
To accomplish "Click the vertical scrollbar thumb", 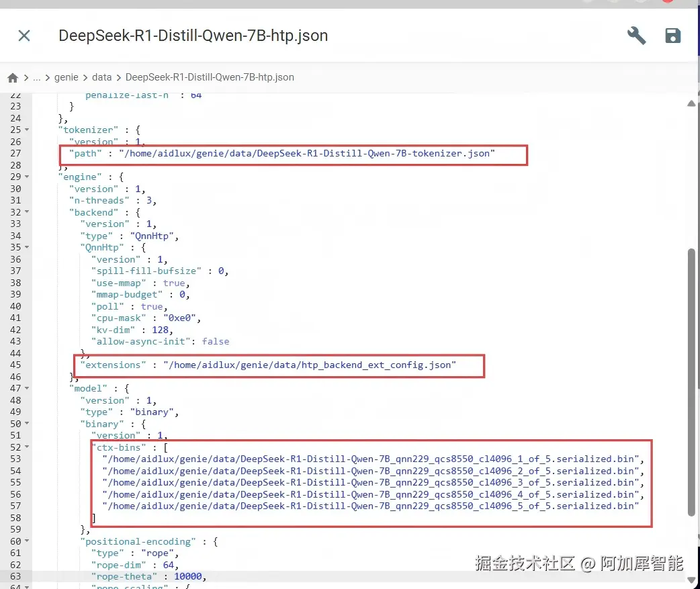I will [691, 382].
